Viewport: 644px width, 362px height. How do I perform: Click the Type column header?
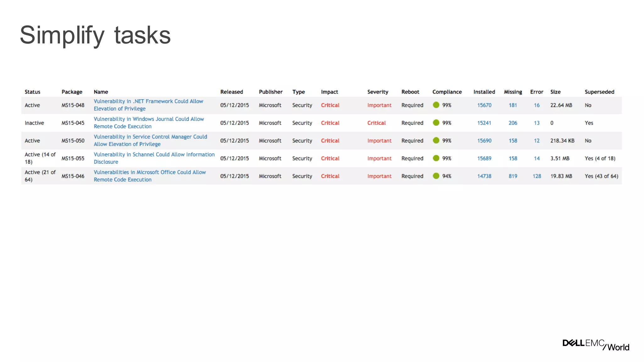click(x=298, y=92)
